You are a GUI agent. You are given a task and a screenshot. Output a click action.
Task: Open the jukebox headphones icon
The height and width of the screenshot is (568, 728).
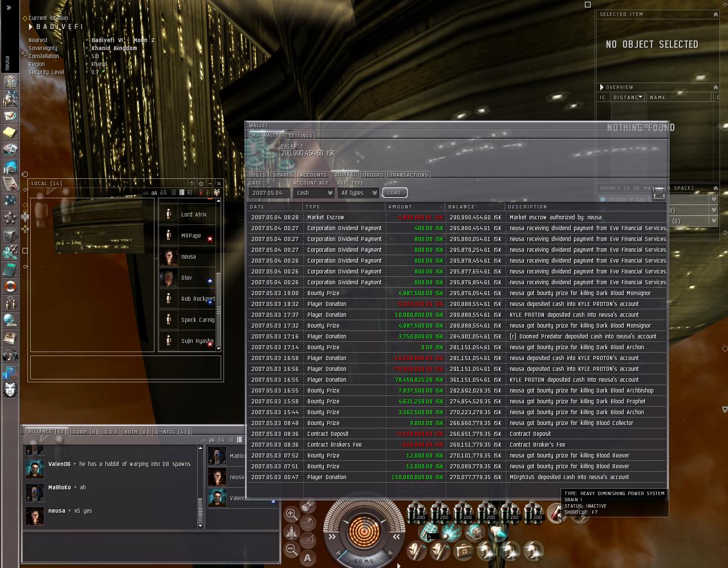(x=10, y=355)
